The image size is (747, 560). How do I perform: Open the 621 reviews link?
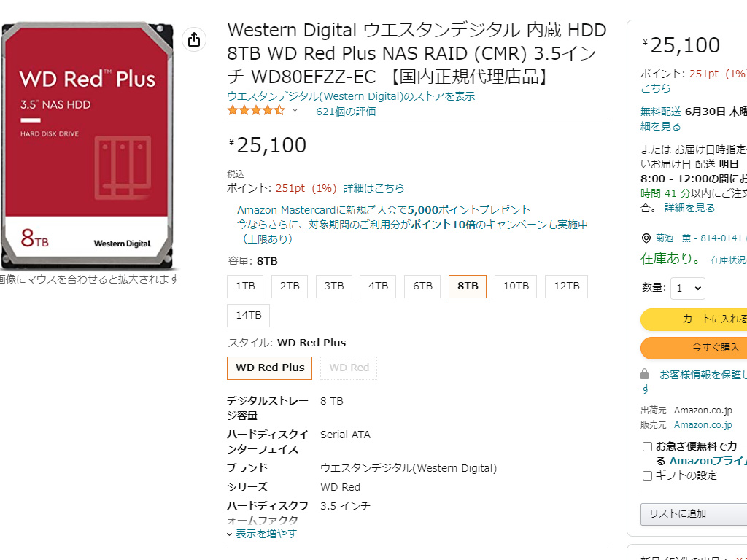click(x=346, y=112)
